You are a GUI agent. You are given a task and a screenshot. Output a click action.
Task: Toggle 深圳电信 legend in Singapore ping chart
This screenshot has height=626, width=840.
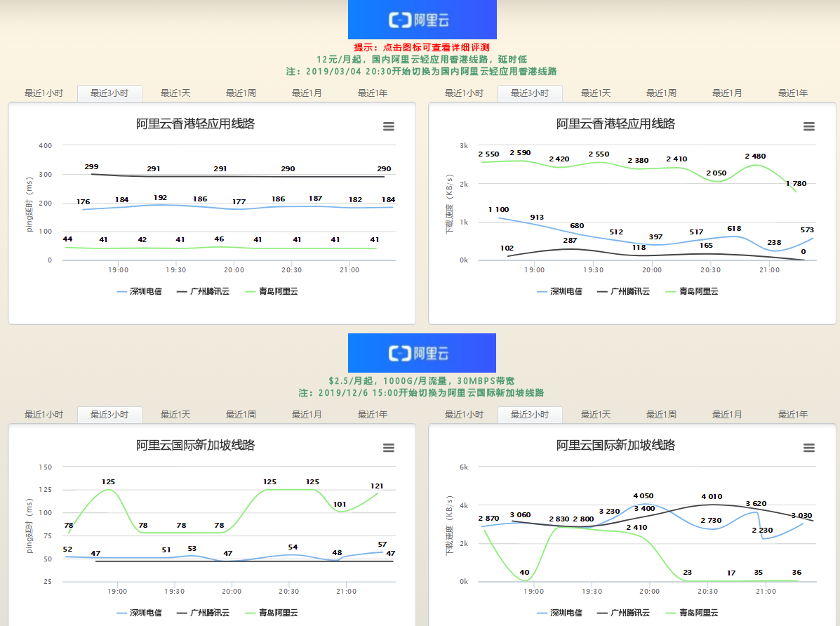(139, 613)
